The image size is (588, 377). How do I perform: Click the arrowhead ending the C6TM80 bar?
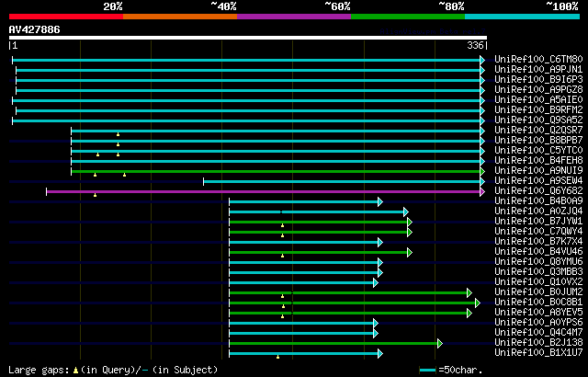(482, 60)
